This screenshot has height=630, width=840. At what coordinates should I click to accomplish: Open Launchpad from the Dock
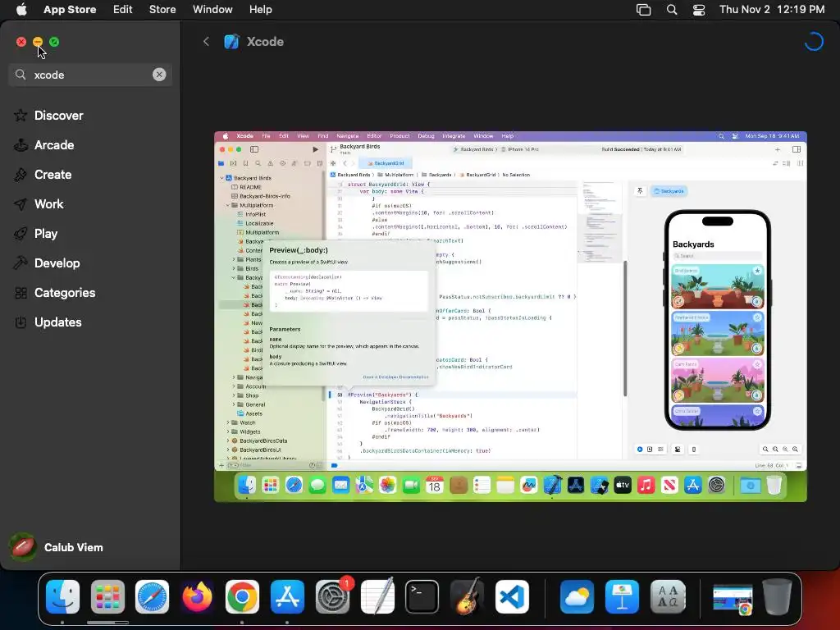coord(107,596)
